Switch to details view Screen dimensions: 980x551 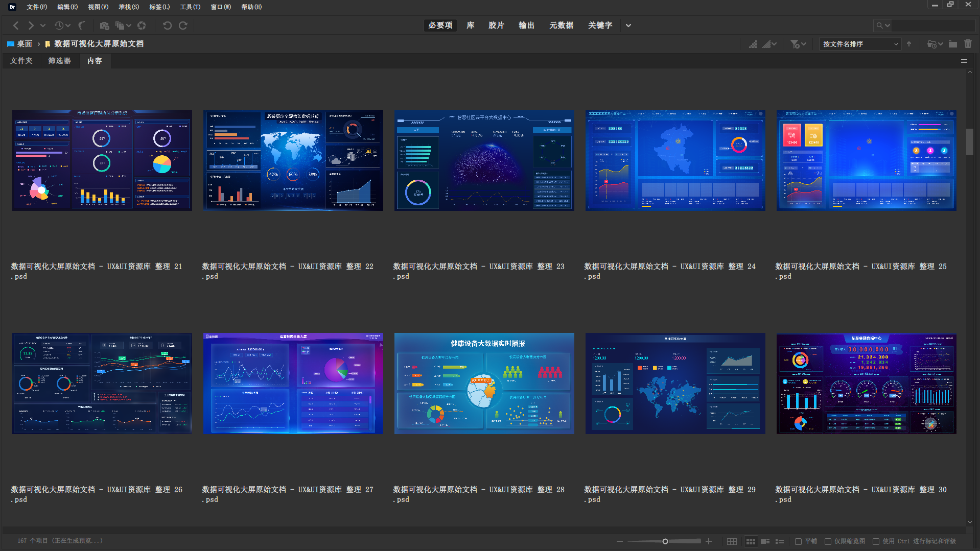(x=765, y=541)
